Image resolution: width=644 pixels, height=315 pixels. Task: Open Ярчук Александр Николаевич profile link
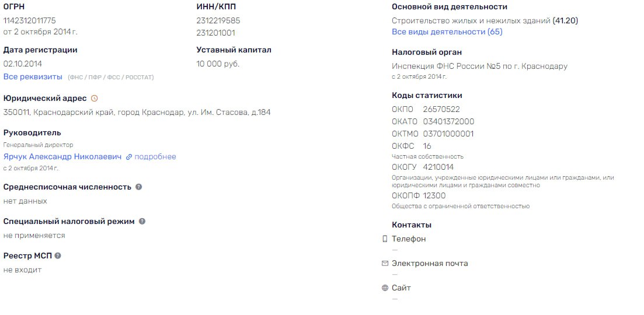(62, 157)
